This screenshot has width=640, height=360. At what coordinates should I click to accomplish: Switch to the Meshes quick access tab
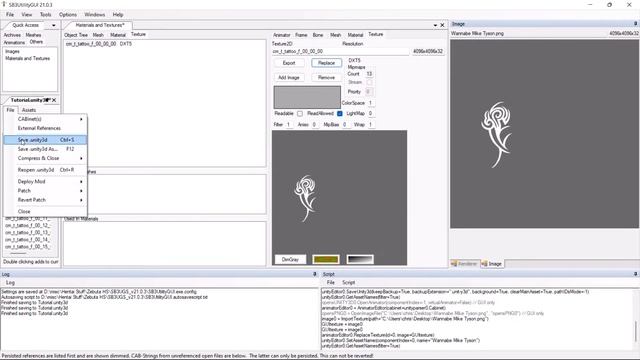[33, 35]
